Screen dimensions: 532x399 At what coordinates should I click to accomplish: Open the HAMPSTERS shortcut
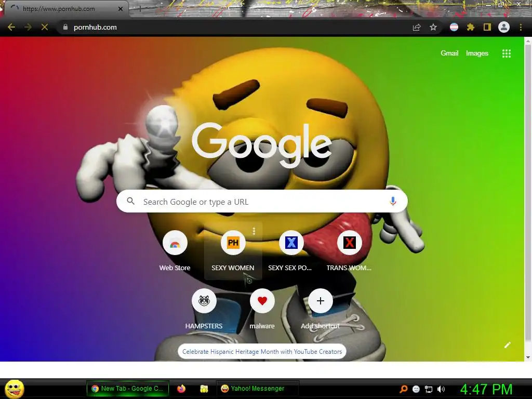[x=204, y=309]
